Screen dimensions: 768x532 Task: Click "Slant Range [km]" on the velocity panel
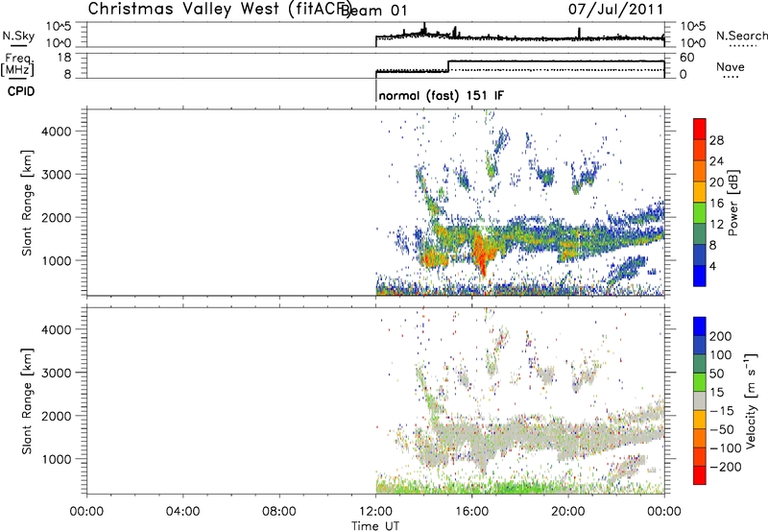27,401
